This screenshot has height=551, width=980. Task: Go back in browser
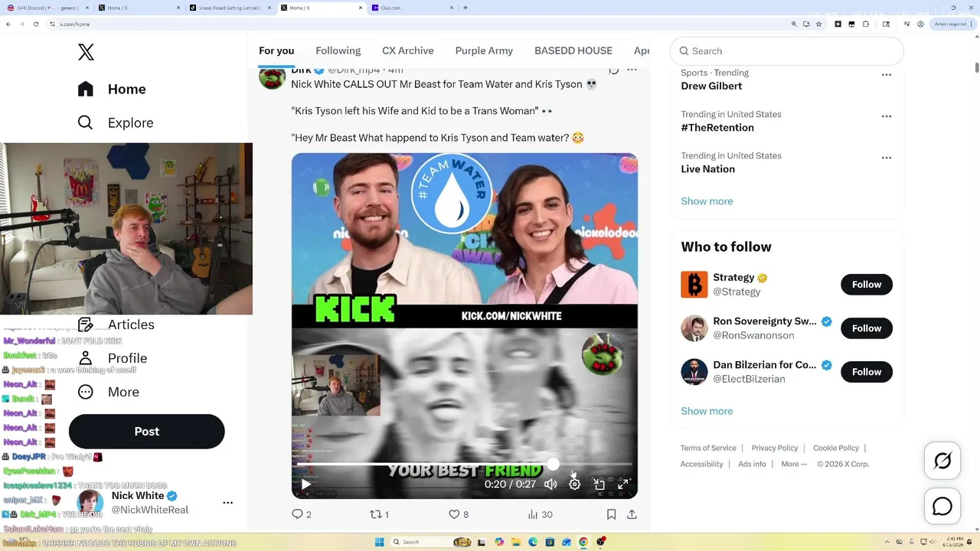click(8, 24)
